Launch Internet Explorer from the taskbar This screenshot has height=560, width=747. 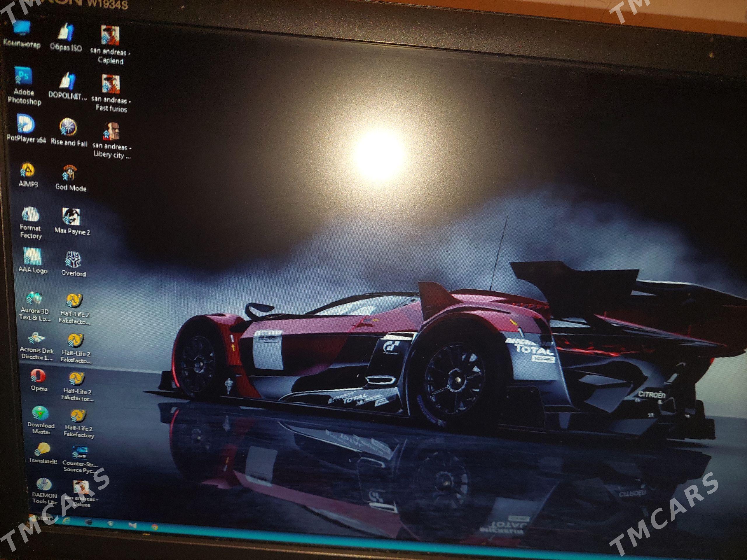67,521
